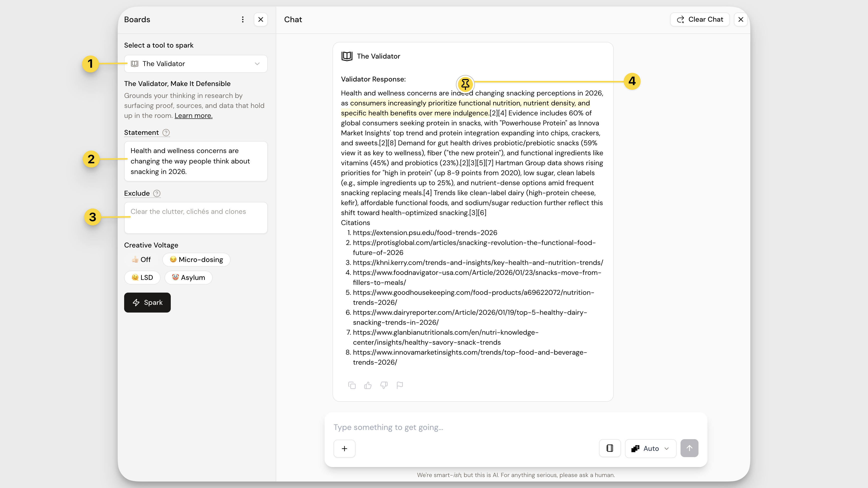868x488 pixels.
Task: Set Creative Voltage to Off
Action: [x=141, y=260]
